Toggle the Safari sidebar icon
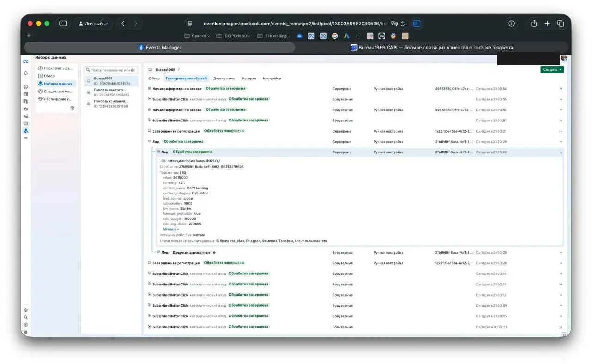 63,24
